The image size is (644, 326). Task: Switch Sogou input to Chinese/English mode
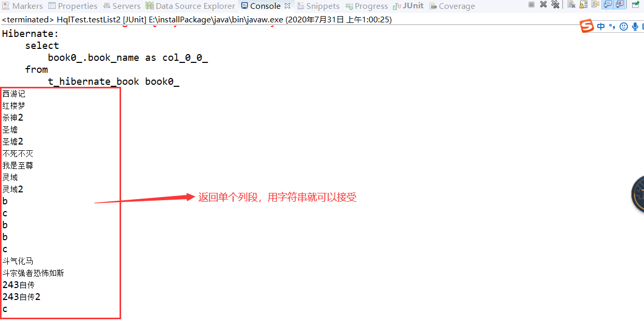pos(601,26)
